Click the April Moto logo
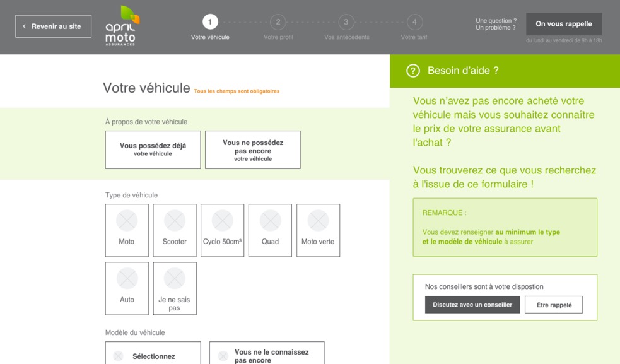 click(x=121, y=26)
